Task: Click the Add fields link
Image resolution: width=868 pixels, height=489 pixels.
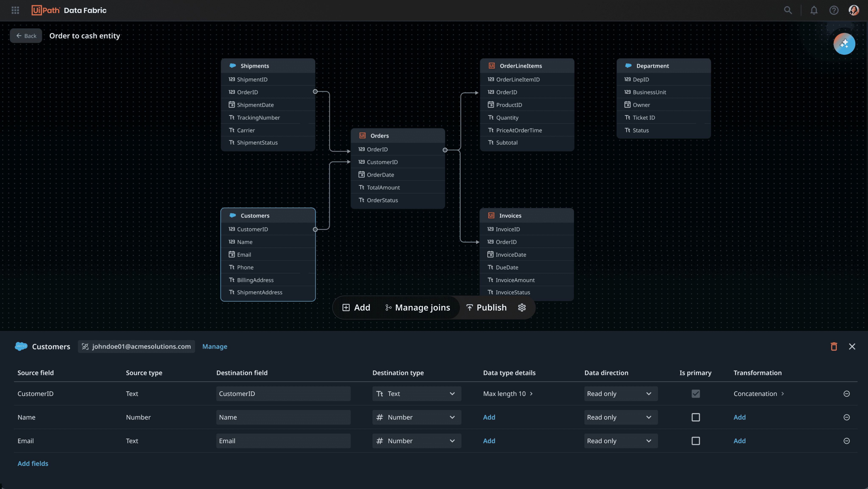Action: tap(33, 463)
